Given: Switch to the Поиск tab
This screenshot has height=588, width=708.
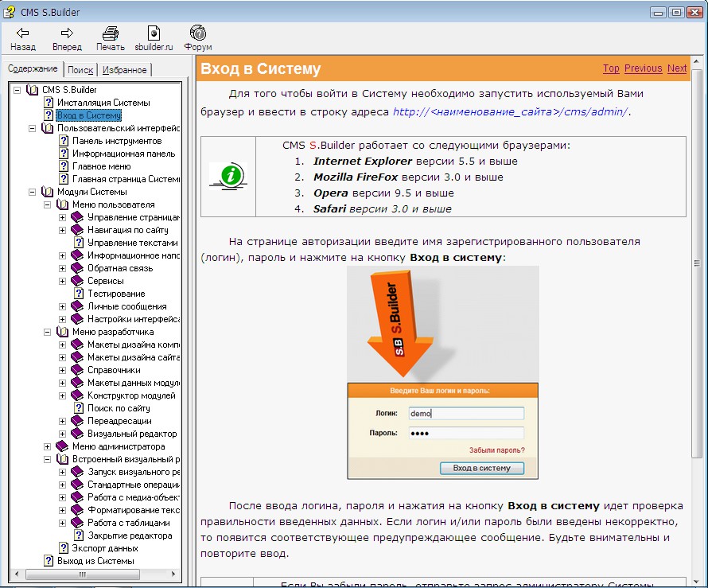Looking at the screenshot, I should (x=80, y=70).
